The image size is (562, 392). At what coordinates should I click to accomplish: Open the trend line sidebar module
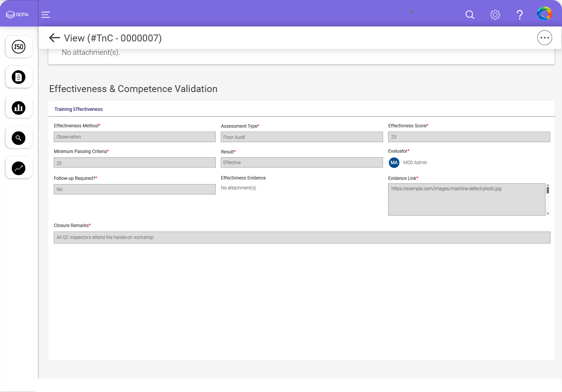coord(19,168)
